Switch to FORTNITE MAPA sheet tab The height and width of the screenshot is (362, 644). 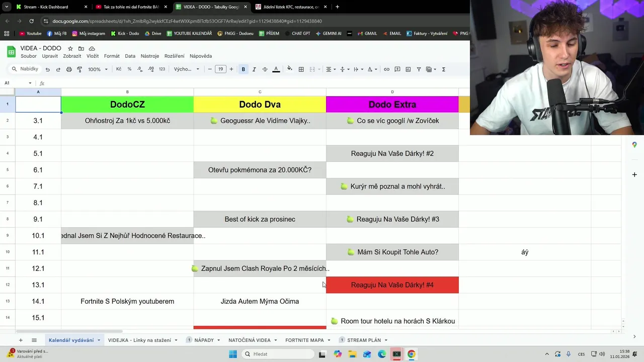tap(304, 340)
